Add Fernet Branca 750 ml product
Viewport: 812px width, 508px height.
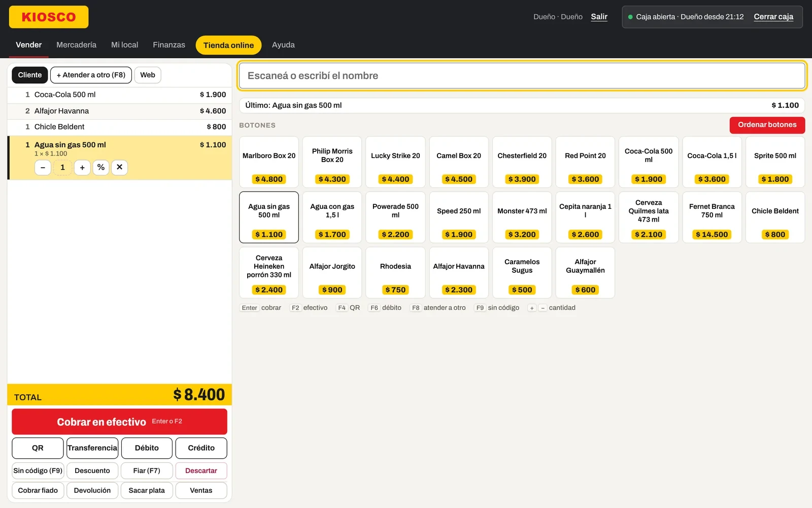(x=712, y=217)
